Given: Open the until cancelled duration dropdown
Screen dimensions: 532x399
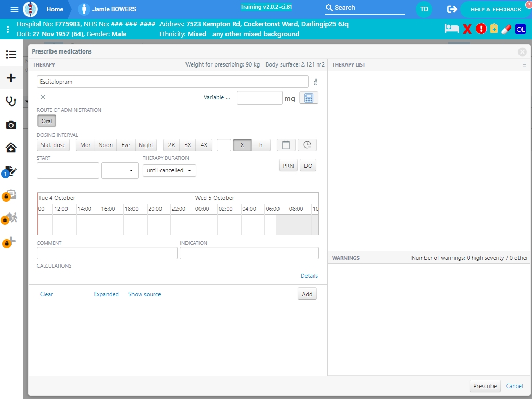Looking at the screenshot, I should 169,170.
